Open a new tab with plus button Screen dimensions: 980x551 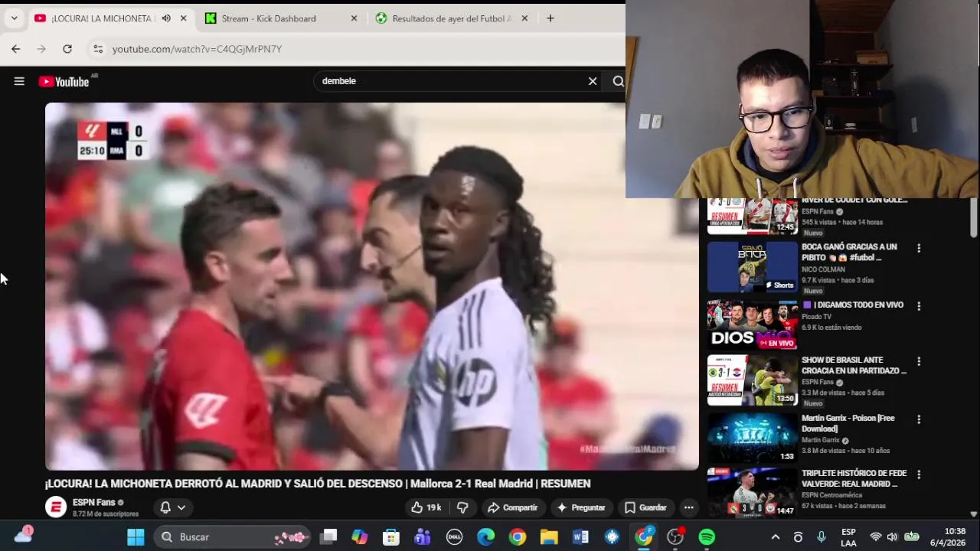tap(550, 18)
